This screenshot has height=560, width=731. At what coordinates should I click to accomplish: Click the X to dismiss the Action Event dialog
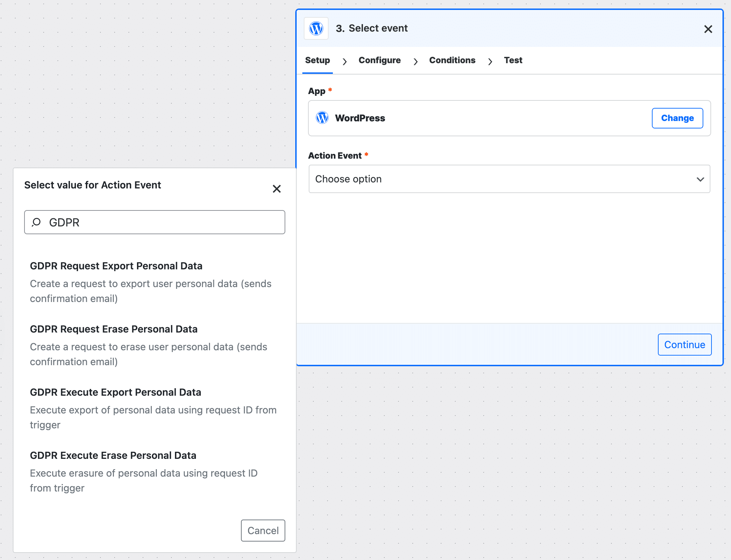276,189
